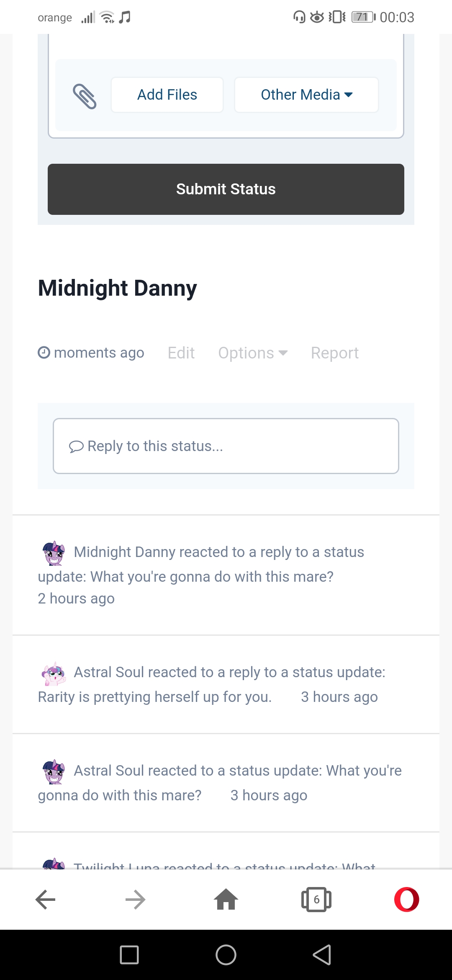Report this status
452x980 pixels.
334,353
